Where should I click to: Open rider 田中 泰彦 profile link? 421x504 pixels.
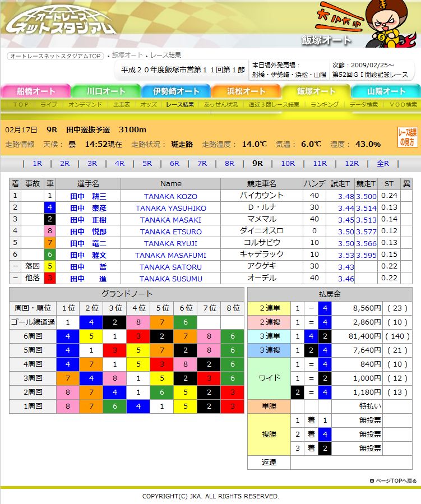point(88,208)
